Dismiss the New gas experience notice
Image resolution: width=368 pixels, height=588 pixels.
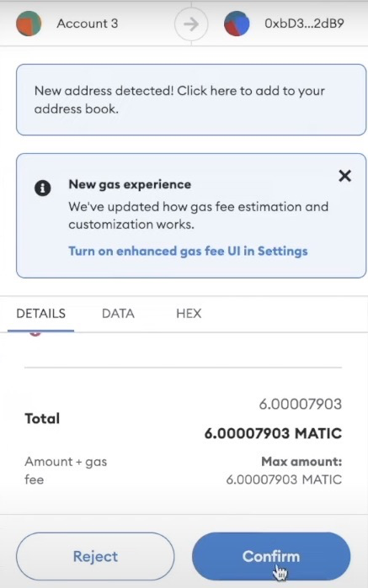point(344,176)
